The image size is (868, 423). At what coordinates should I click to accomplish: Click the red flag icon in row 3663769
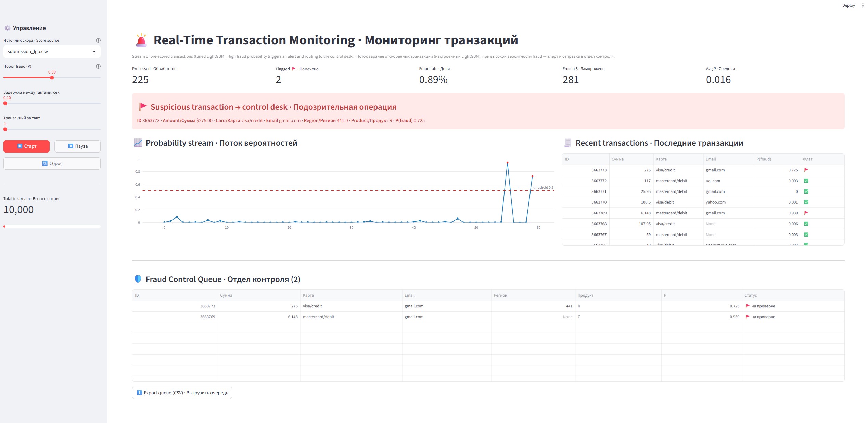click(x=806, y=213)
